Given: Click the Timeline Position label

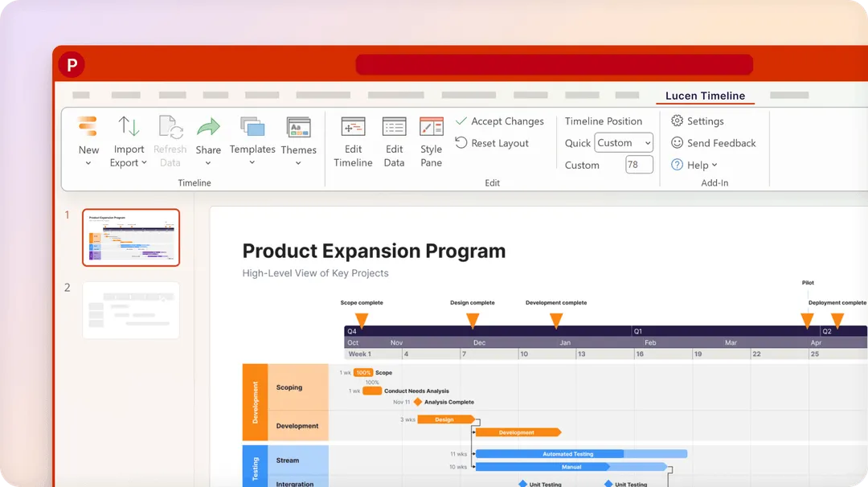Looking at the screenshot, I should pos(604,121).
